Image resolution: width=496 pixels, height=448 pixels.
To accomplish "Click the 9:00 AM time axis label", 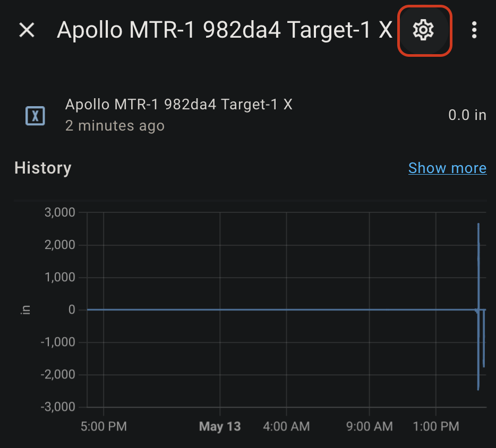I will click(370, 426).
